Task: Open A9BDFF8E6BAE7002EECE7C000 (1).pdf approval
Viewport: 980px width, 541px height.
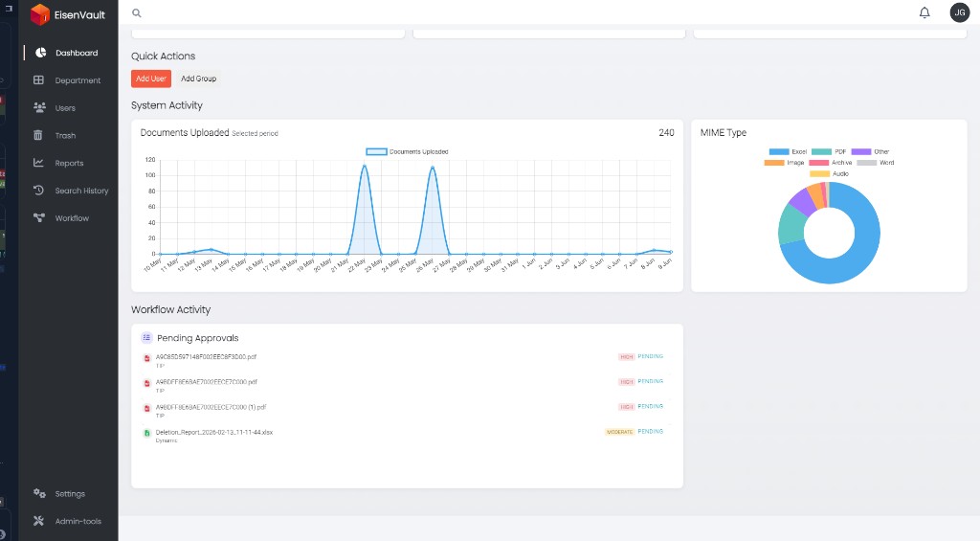Action: point(211,407)
